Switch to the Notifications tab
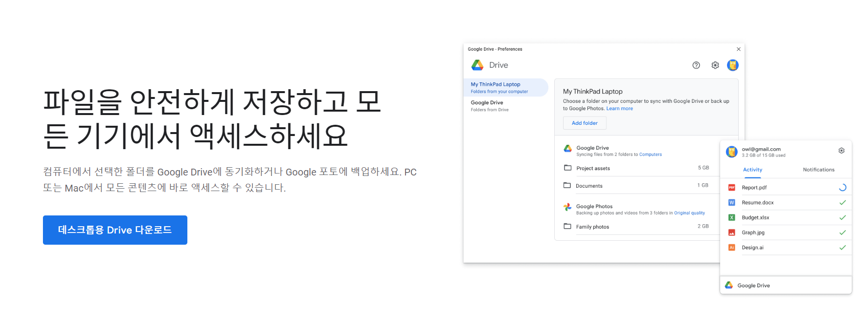Viewport: 868px width, 310px height. click(819, 170)
